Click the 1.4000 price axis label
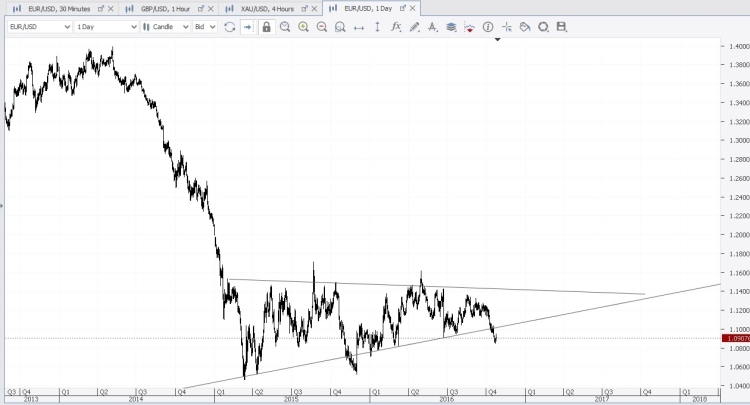 click(739, 46)
